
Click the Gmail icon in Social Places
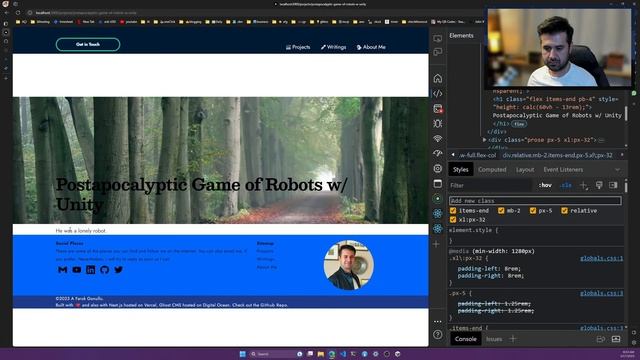tap(62, 270)
